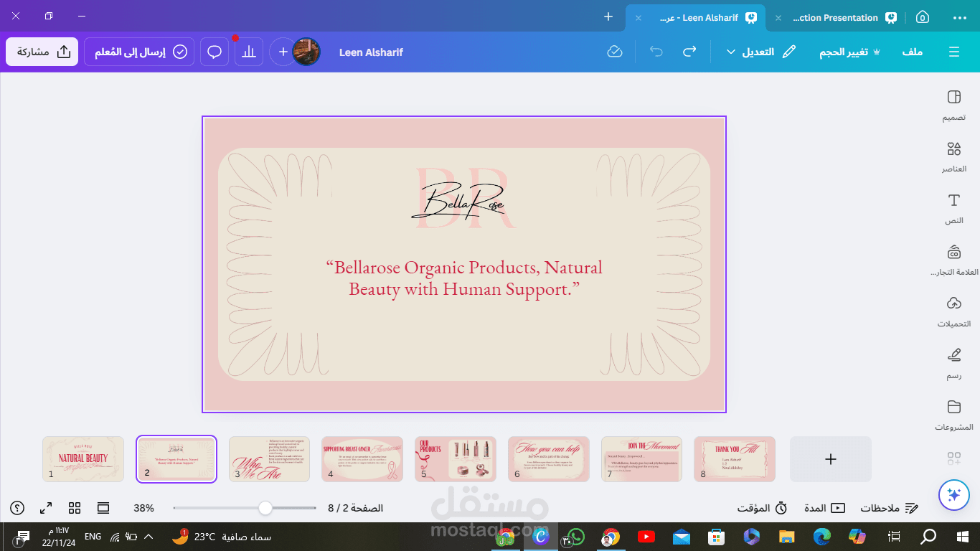Screen dimensions: 980x551
Task: Open the hamburger main menu
Action: pos(953,52)
